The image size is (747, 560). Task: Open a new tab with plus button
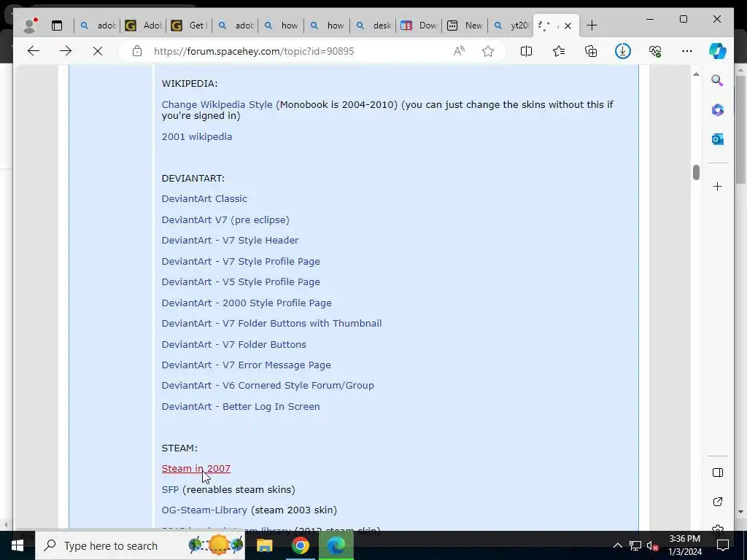(592, 26)
